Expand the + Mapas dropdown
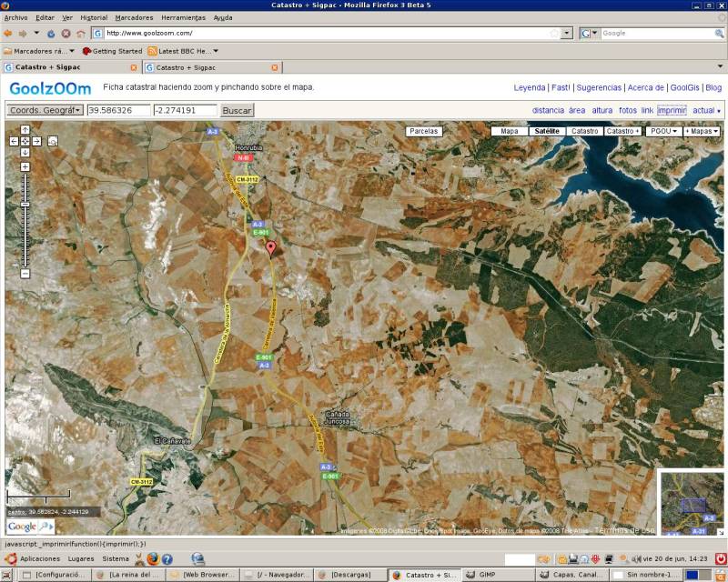The height and width of the screenshot is (582, 728). (x=703, y=131)
